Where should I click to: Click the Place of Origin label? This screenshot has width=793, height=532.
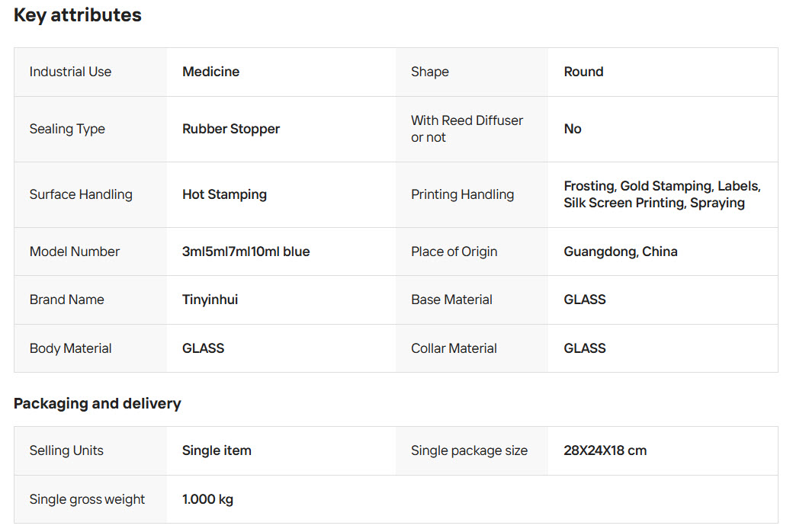[454, 252]
